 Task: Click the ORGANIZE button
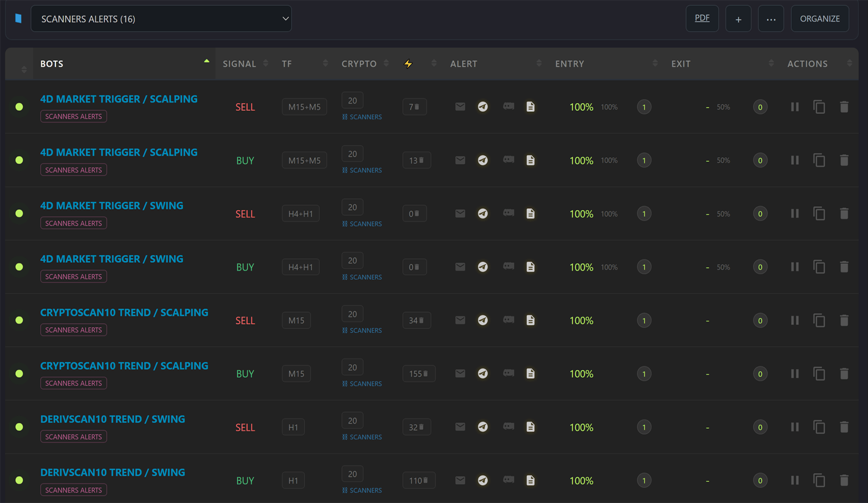[820, 18]
